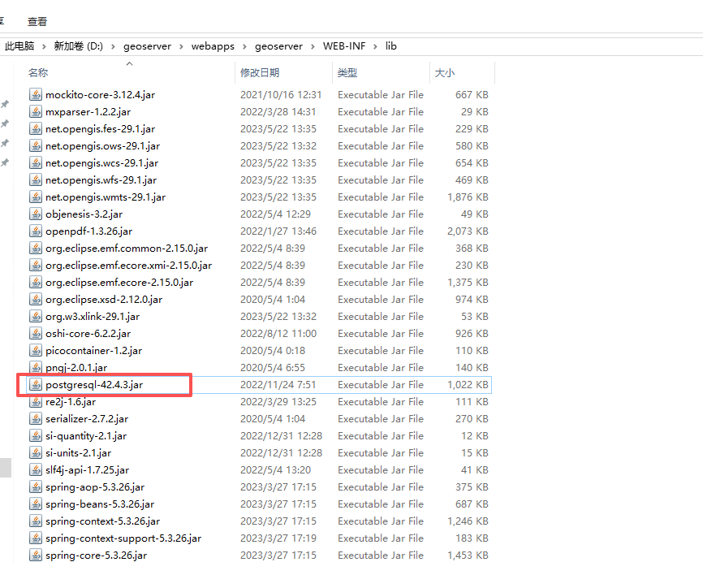Screen dimensions: 703x588
Task: Sort files by 类型 column header
Action: 347,72
